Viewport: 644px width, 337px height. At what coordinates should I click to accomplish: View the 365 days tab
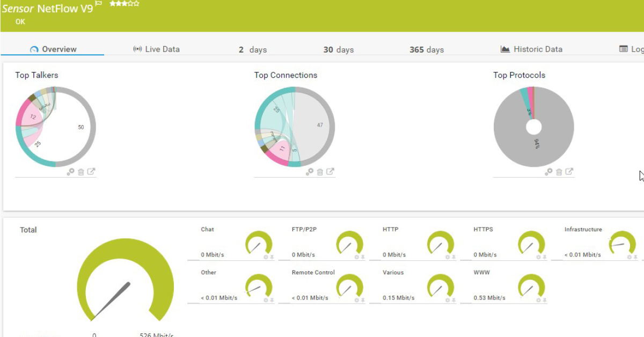coord(427,49)
